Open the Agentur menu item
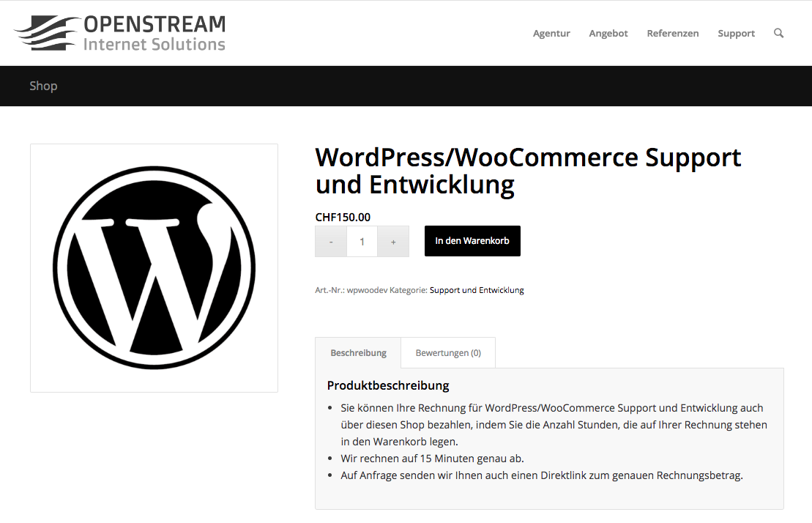Image resolution: width=812 pixels, height=523 pixels. tap(551, 33)
